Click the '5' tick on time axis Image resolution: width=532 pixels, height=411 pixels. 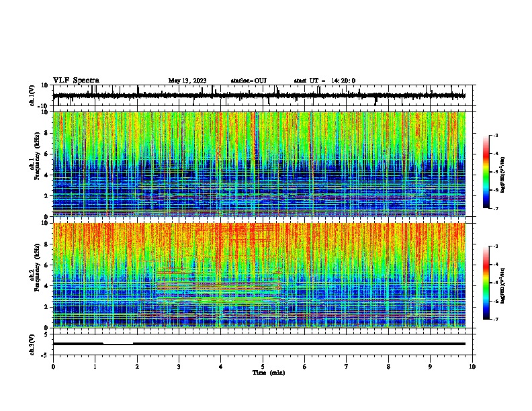click(x=263, y=367)
